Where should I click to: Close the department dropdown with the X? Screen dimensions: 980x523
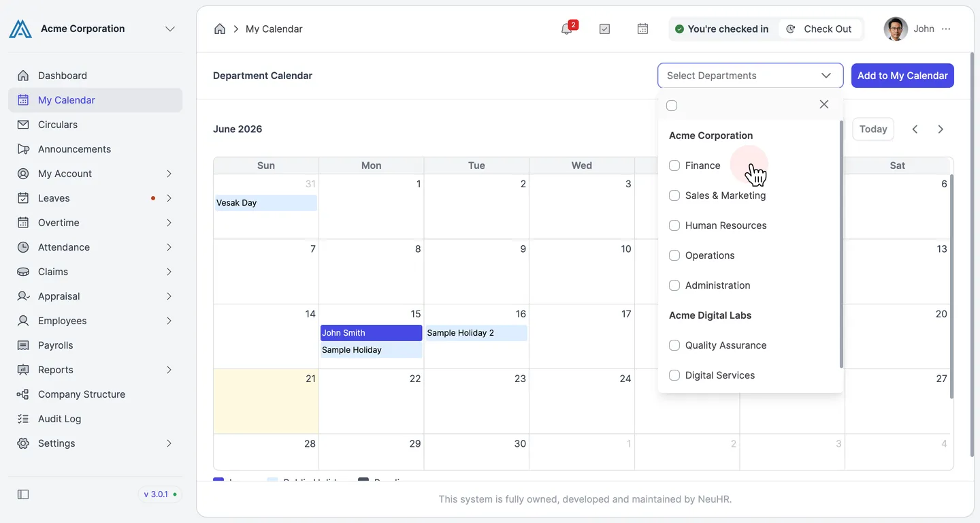click(824, 104)
